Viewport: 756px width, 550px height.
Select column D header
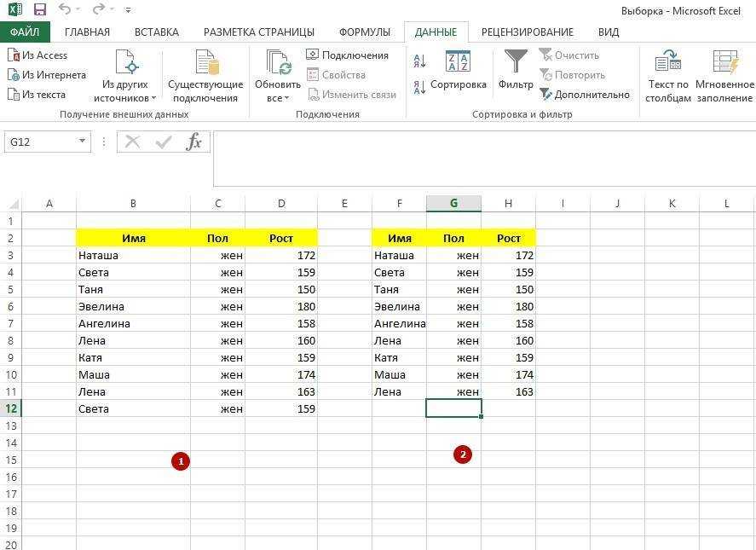point(281,204)
